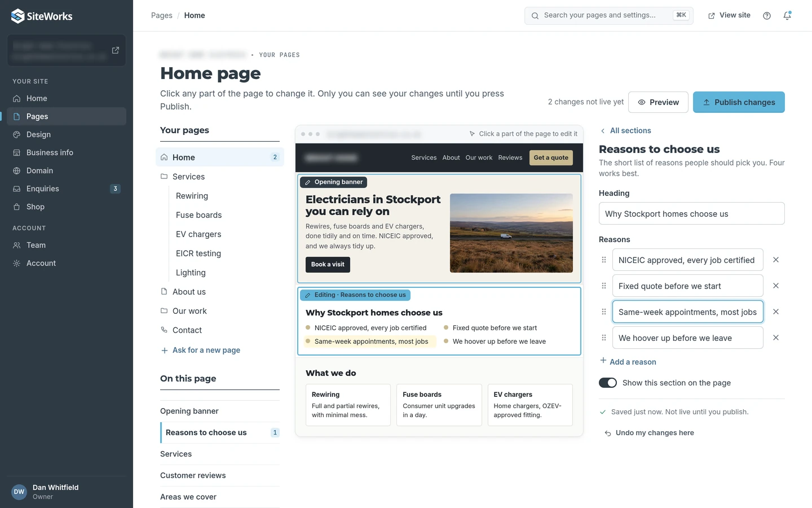The image size is (812, 508).
Task: Select the EV chargers card in What we do
Action: pos(530,405)
